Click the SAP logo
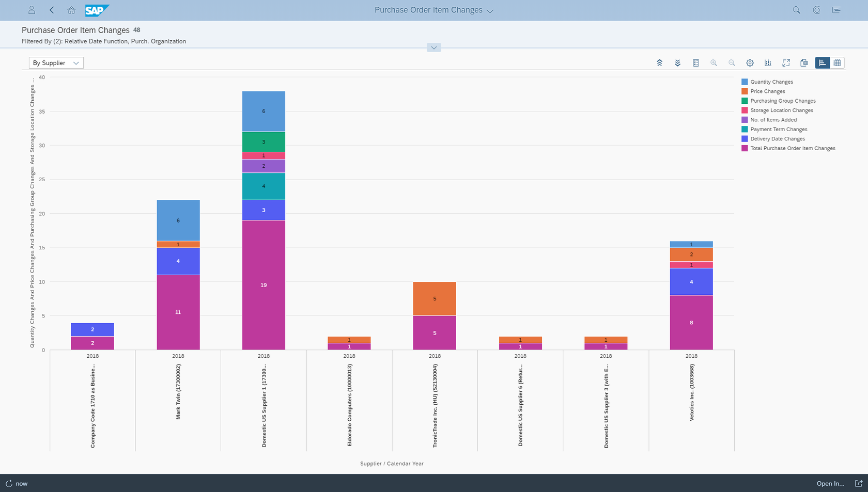Viewport: 868px width, 492px height. pos(97,10)
